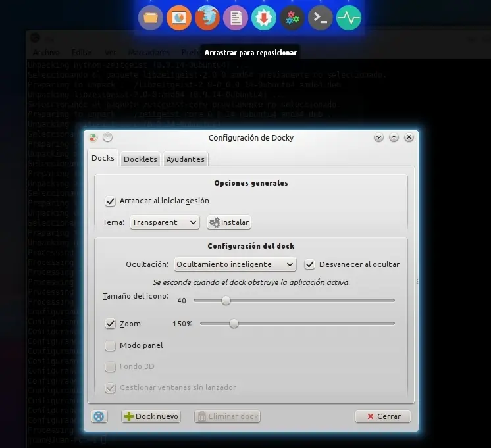
Task: Click the Docky app icon in the title bar
Action: tap(93, 137)
